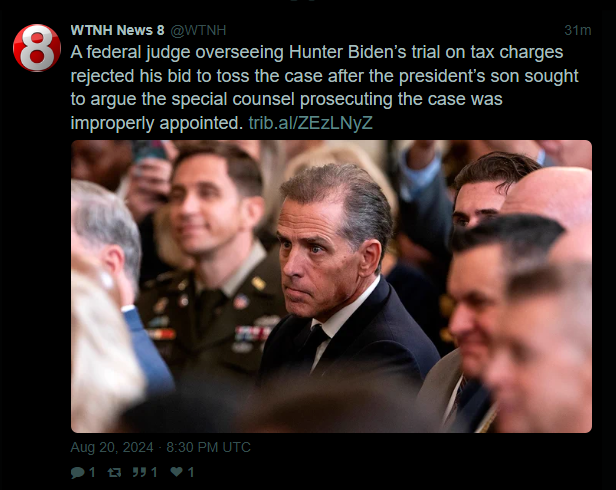
Task: Click the 'Hunter Biden's trial' phrase in the tweet
Action: [x=348, y=52]
